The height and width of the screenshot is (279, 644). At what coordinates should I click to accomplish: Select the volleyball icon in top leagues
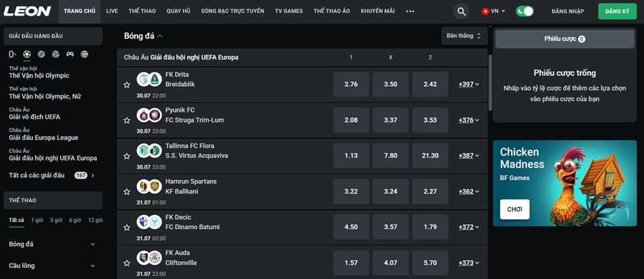coord(56,54)
